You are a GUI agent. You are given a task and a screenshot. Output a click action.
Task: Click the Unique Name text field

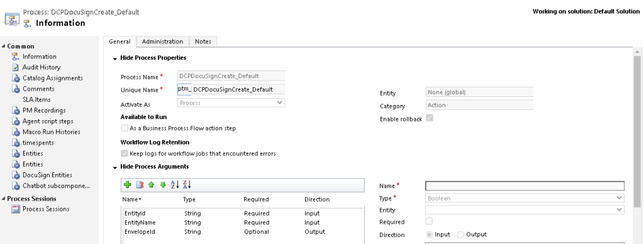click(238, 89)
